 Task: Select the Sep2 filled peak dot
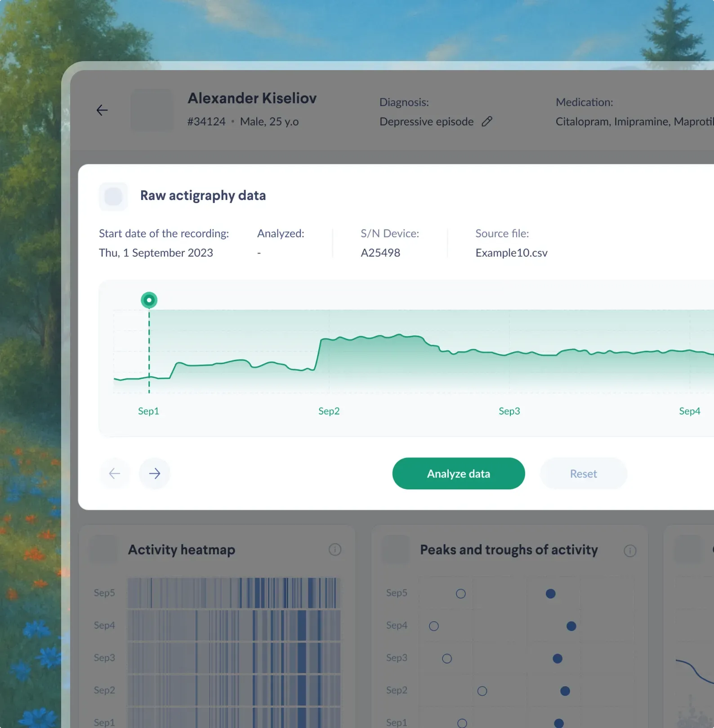[x=565, y=691]
